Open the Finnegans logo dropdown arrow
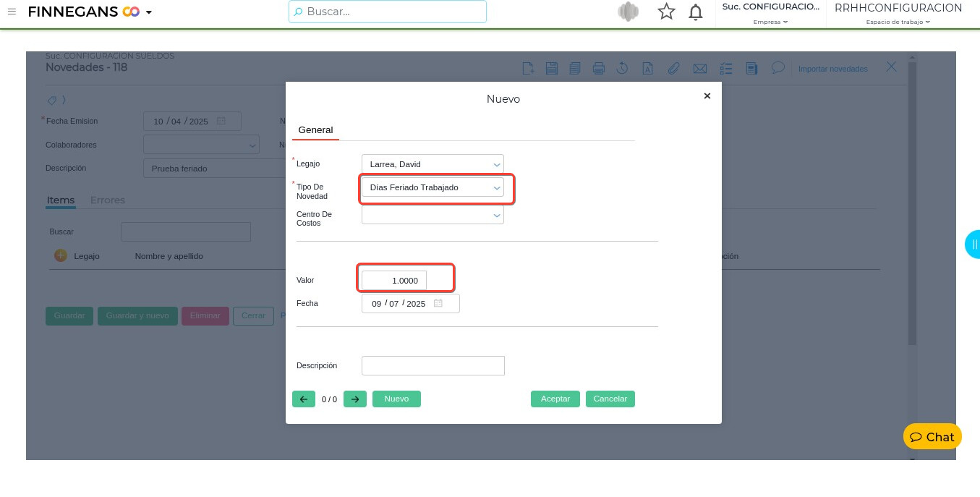Viewport: 980px width, 497px height. click(x=149, y=12)
